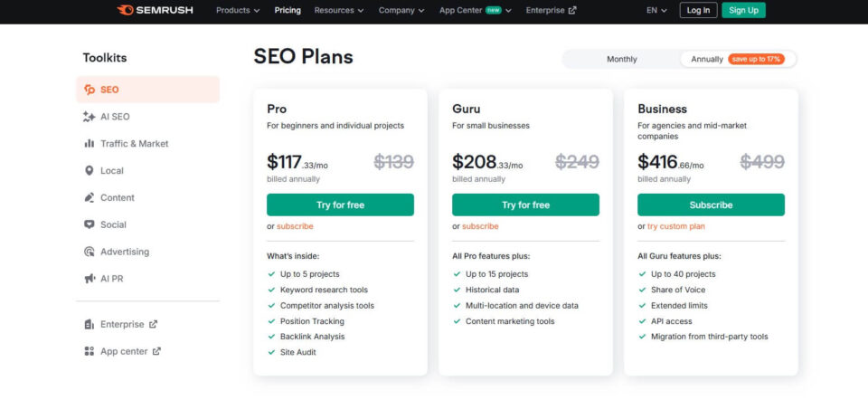Viewport: 868px width, 400px height.
Task: Select the Advertising target icon
Action: tap(90, 252)
